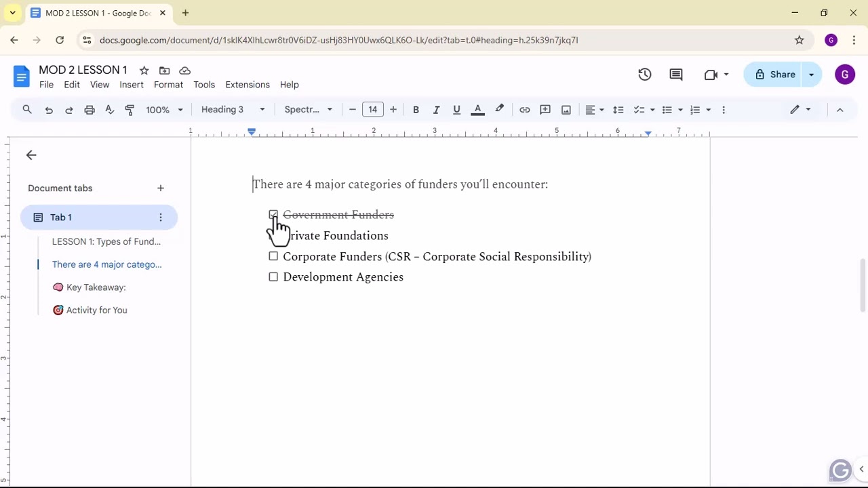Viewport: 868px width, 488px height.
Task: Open the Extensions menu
Action: (x=248, y=85)
